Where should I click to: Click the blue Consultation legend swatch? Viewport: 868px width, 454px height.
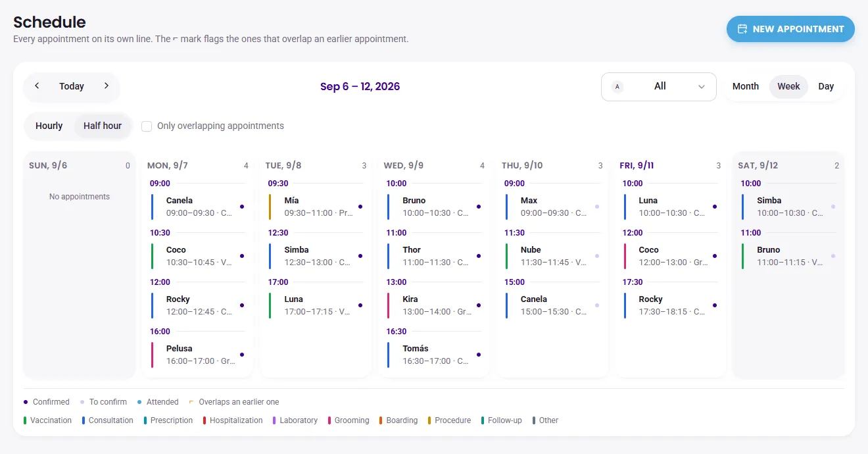tap(84, 420)
